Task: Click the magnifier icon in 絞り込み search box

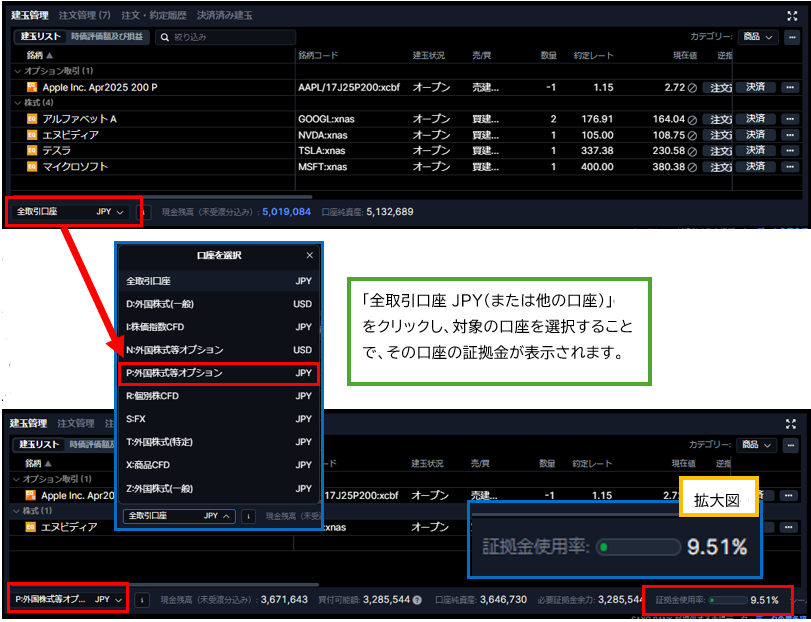Action: (x=166, y=37)
